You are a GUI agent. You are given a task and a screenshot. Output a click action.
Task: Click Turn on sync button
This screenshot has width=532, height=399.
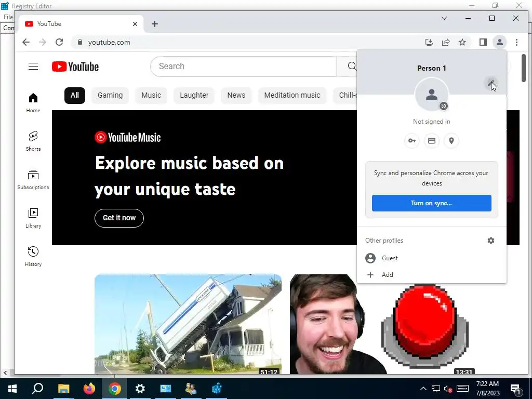point(432,203)
